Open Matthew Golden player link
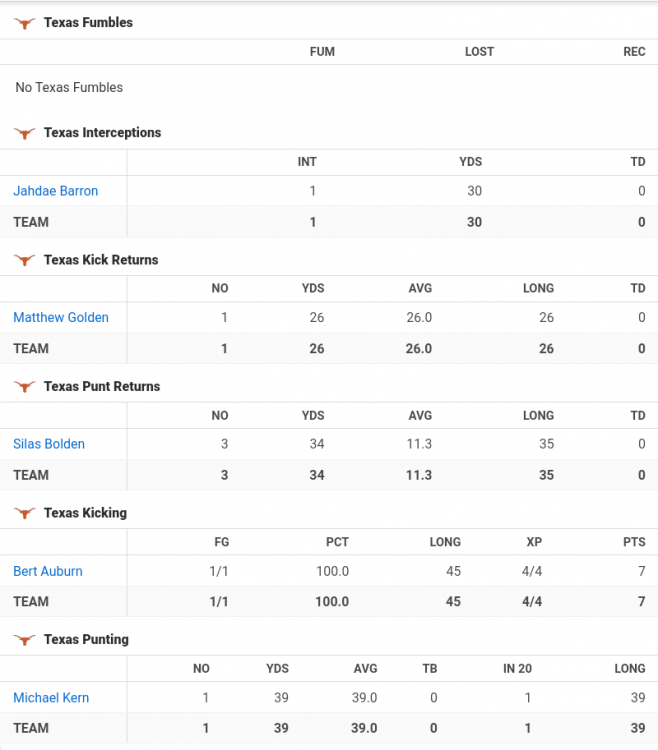The width and height of the screenshot is (658, 750). point(61,317)
